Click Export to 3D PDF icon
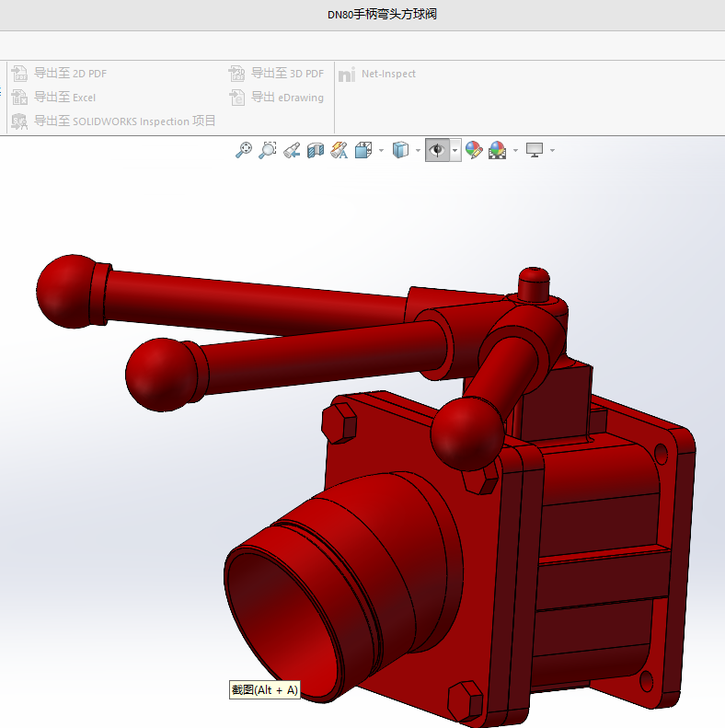 click(x=236, y=74)
